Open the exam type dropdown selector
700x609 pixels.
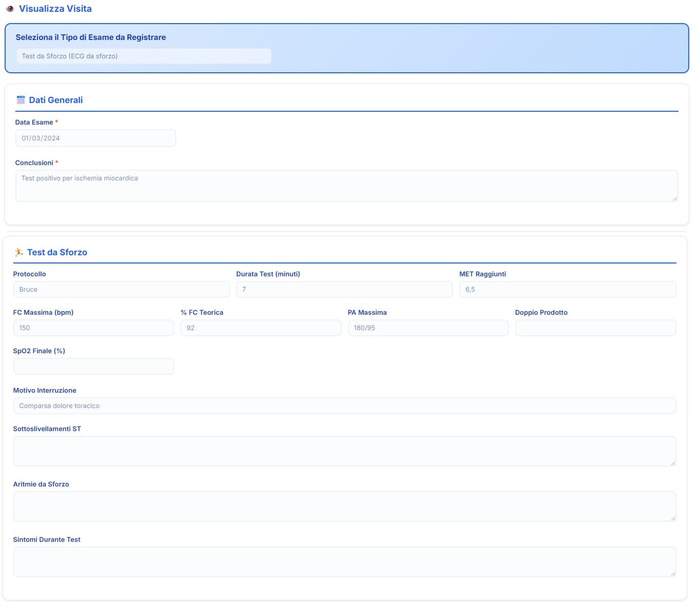143,56
